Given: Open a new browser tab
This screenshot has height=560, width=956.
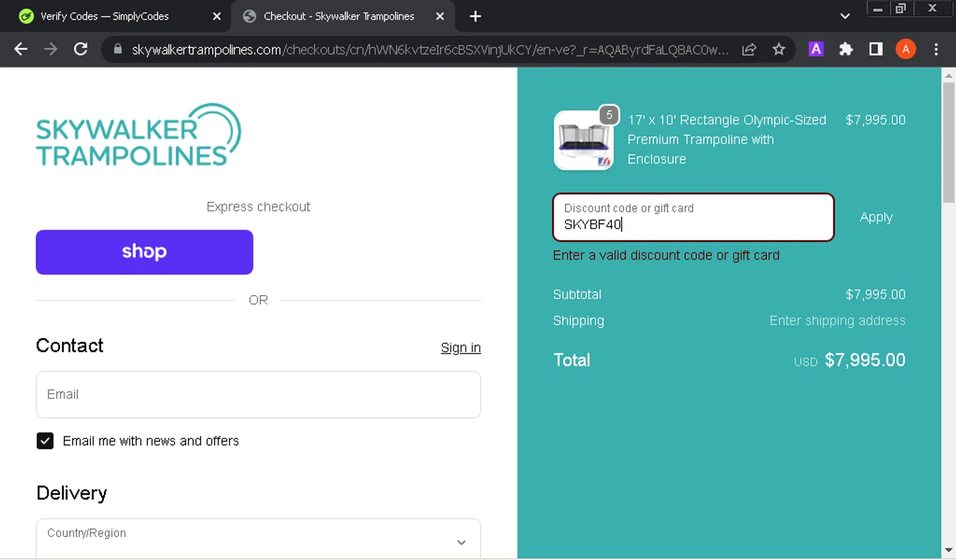Looking at the screenshot, I should click(x=475, y=17).
